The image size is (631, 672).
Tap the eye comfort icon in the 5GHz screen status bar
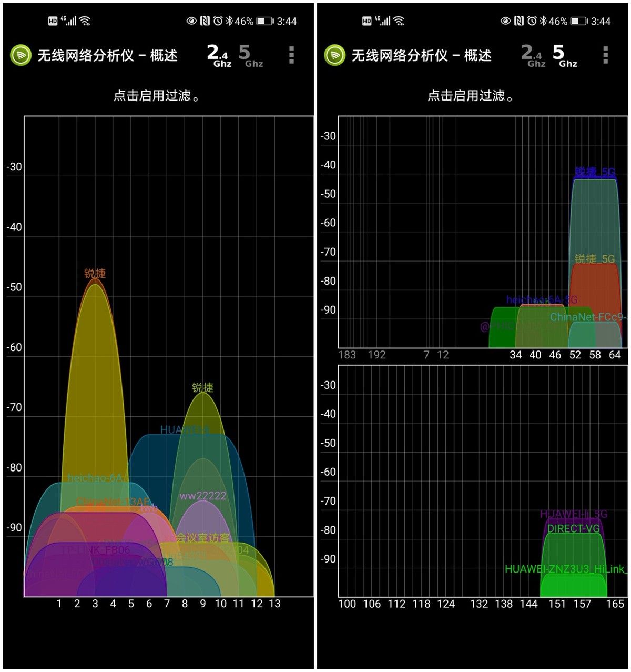(505, 21)
